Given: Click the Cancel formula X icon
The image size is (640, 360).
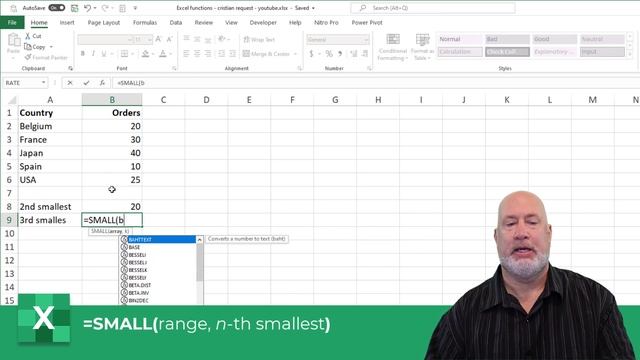Looking at the screenshot, I should pyautogui.click(x=70, y=83).
